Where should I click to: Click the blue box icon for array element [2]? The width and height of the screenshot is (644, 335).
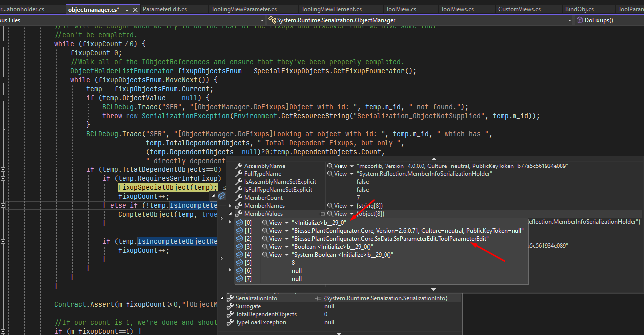point(239,239)
